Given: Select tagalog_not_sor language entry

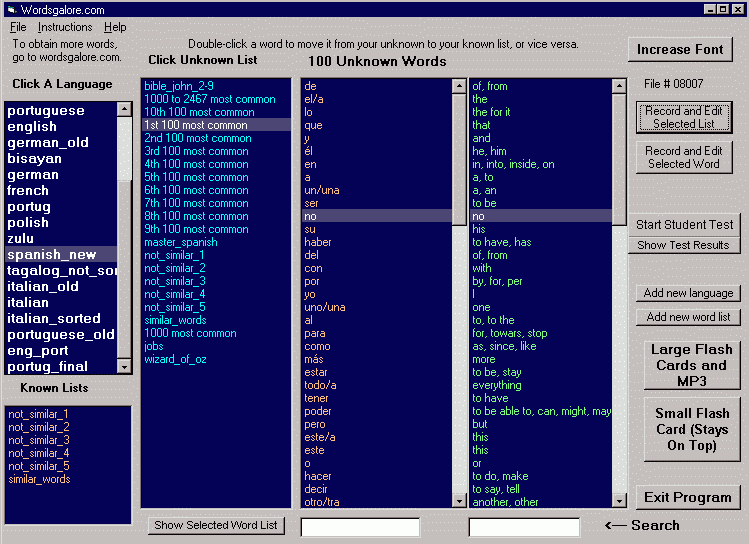Looking at the screenshot, I should (x=61, y=271).
